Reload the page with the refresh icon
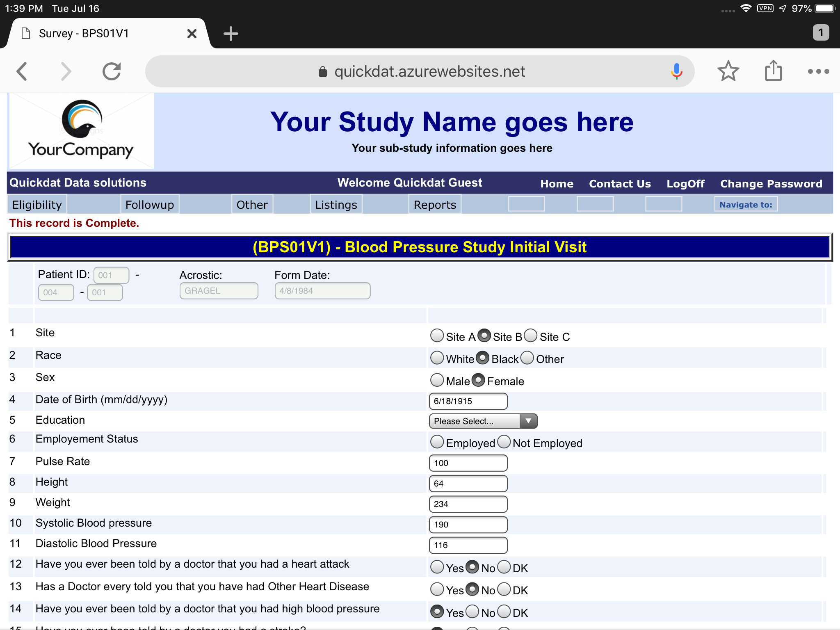 (x=111, y=71)
